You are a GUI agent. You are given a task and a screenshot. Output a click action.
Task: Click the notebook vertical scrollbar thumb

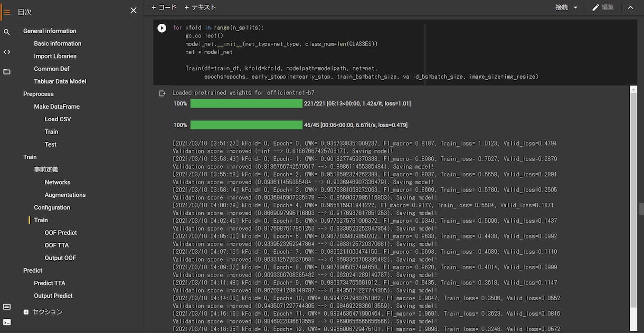click(x=641, y=209)
